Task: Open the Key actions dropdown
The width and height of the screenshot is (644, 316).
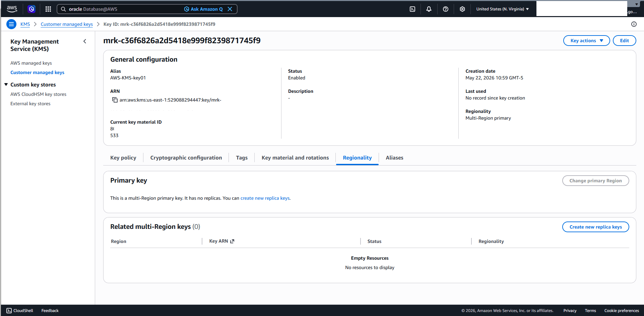Action: click(x=586, y=41)
